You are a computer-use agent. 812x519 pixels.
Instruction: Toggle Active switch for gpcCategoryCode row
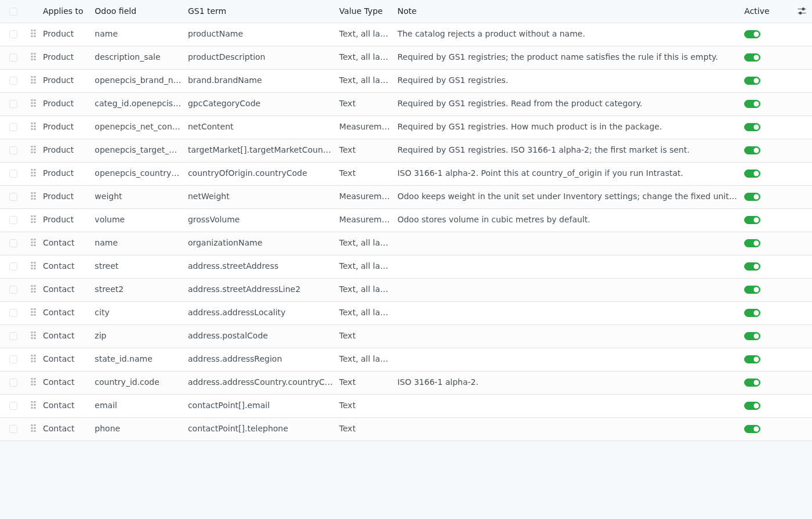click(x=752, y=104)
